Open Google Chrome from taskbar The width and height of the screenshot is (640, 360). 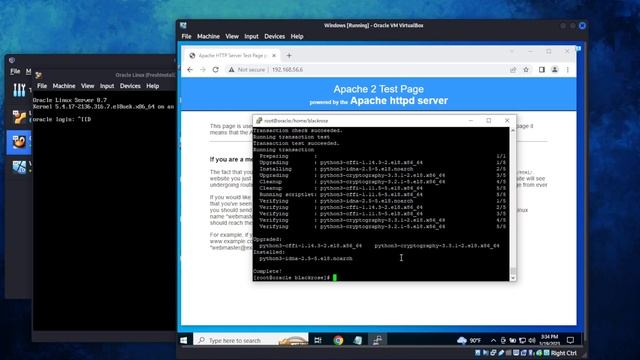[338, 340]
